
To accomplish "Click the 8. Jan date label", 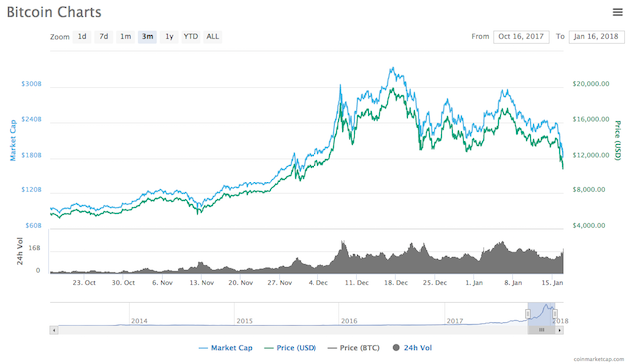I will 513,283.
